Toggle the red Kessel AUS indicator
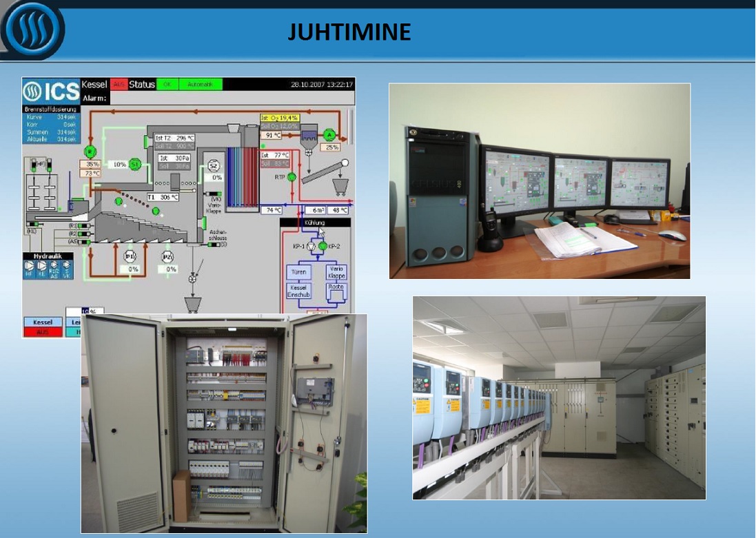This screenshot has width=756, height=538. (x=119, y=84)
